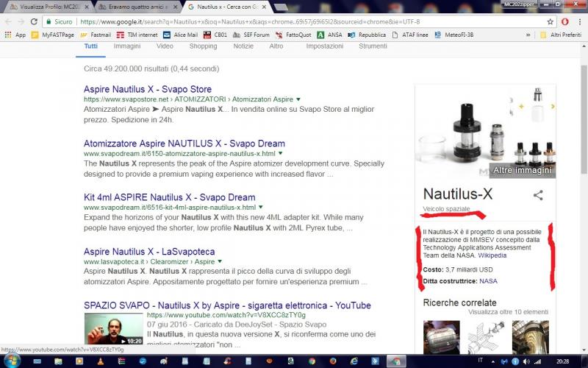The width and height of the screenshot is (588, 368).
Task: Click the browser address bar URL
Action: coord(250,22)
